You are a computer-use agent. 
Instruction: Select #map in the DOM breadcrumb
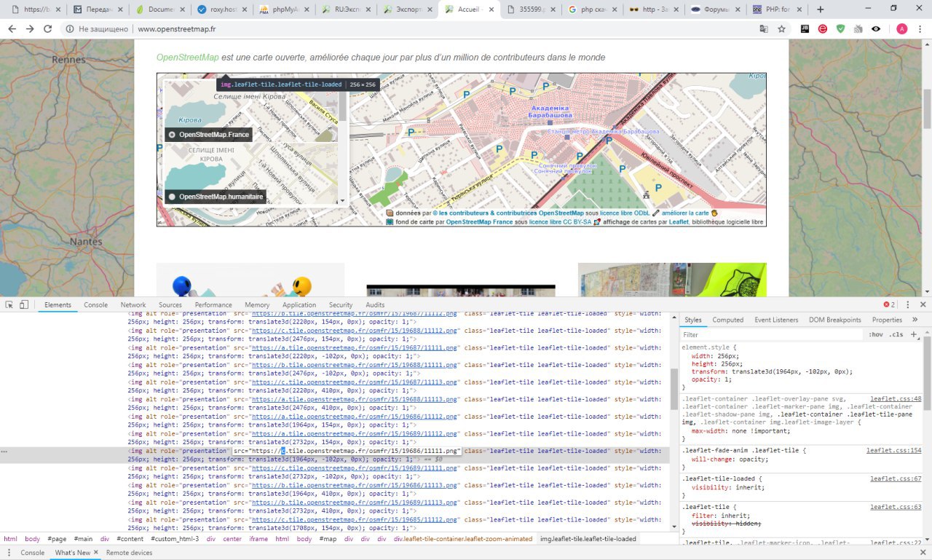[x=326, y=539]
